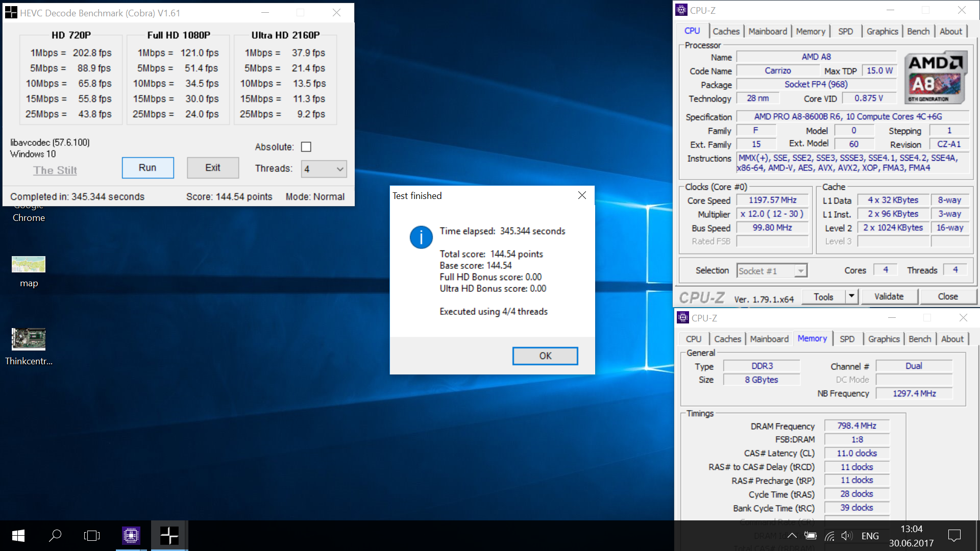The image size is (980, 551).
Task: Toggle the Absolute checkbox
Action: [306, 147]
